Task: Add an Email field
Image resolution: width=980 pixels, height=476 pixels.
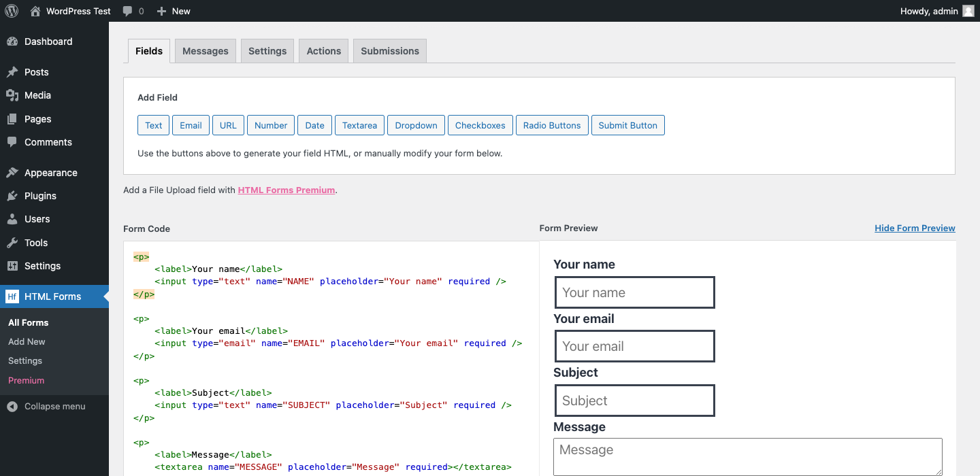Action: pos(191,125)
